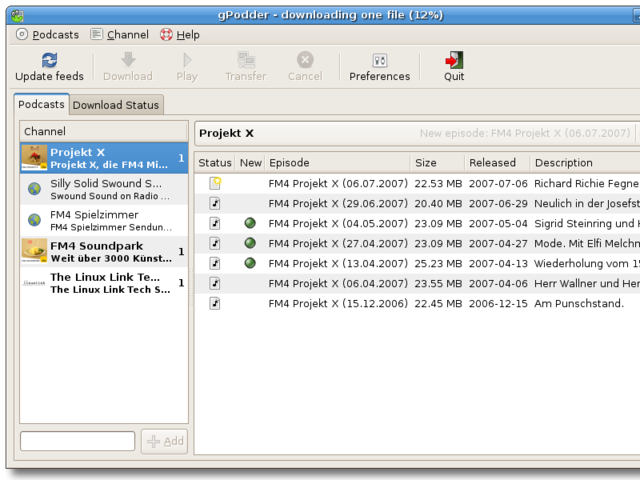Click the 2006-12-15 released date

tap(498, 304)
